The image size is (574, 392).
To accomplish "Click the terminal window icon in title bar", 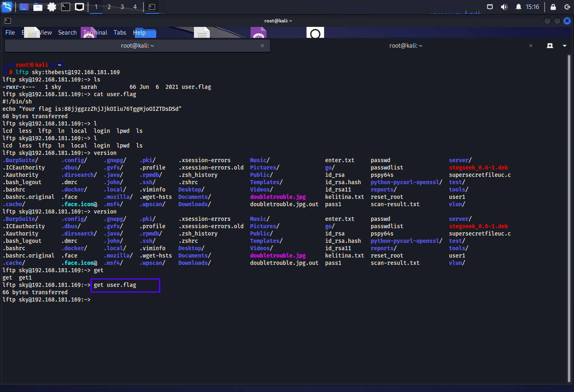I will tap(8, 21).
